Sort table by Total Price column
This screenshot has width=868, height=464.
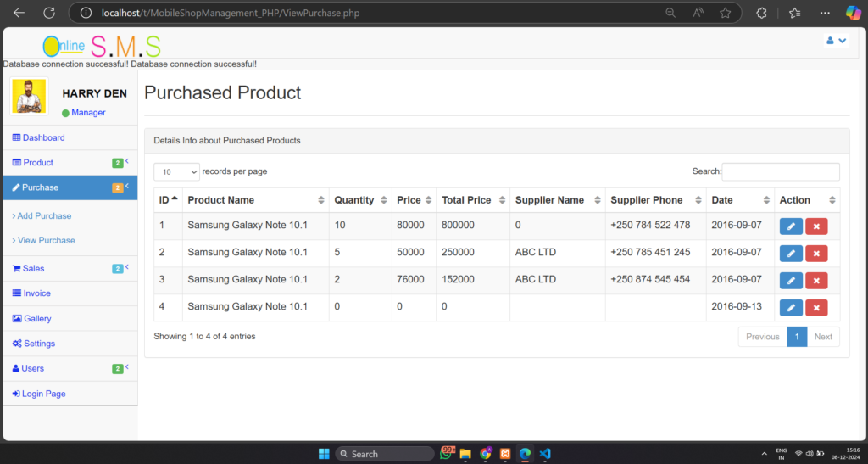coord(473,200)
